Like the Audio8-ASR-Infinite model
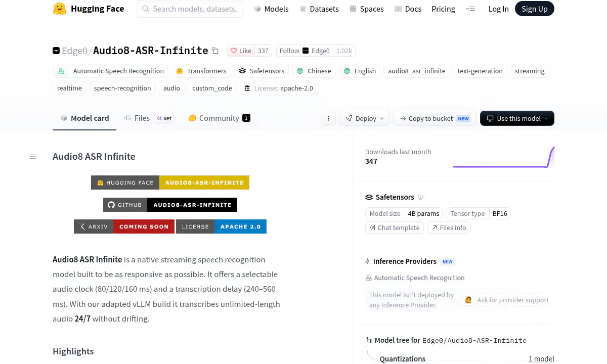Viewport: 607px width, 364px height. click(x=241, y=51)
